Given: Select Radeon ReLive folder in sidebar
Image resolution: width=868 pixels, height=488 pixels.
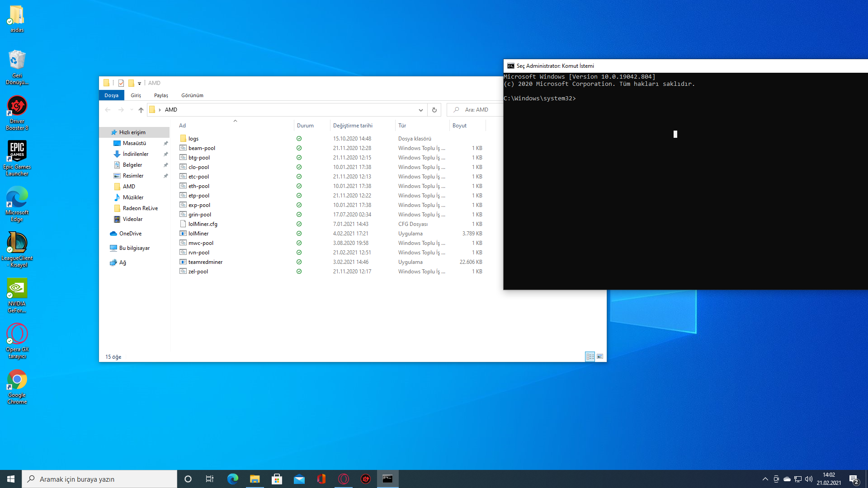Looking at the screenshot, I should point(140,208).
